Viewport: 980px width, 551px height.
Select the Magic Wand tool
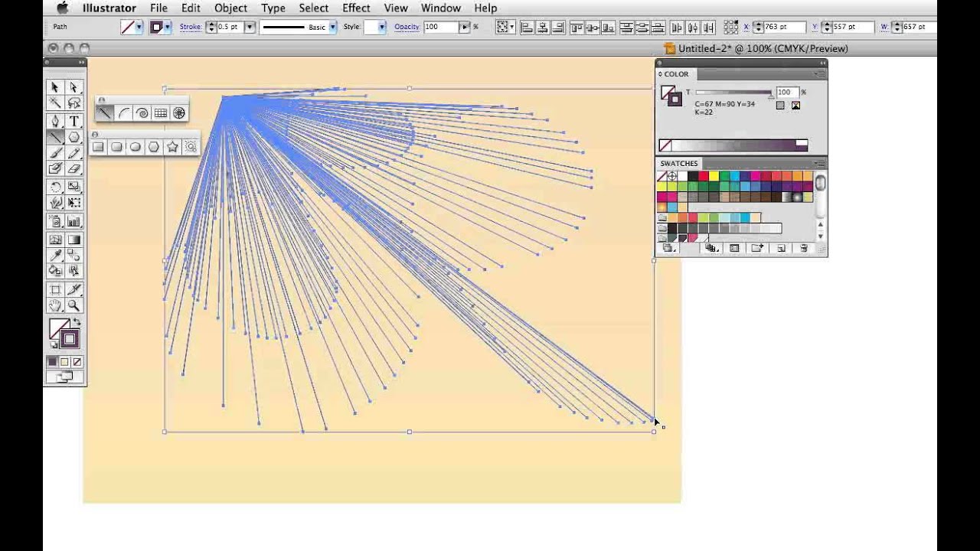tap(55, 103)
